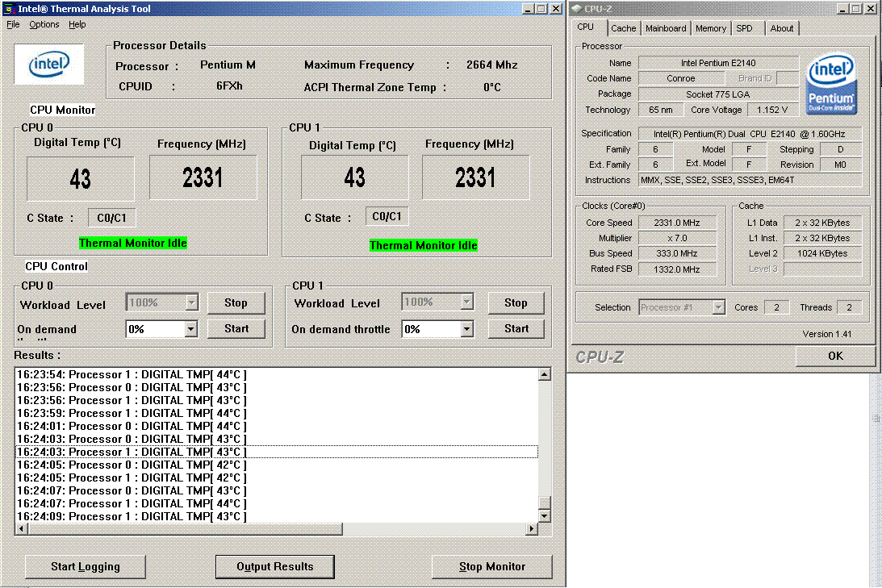882x588 pixels.
Task: Click CPU 0 Thermal Monitor Idle status
Action: pyautogui.click(x=133, y=243)
